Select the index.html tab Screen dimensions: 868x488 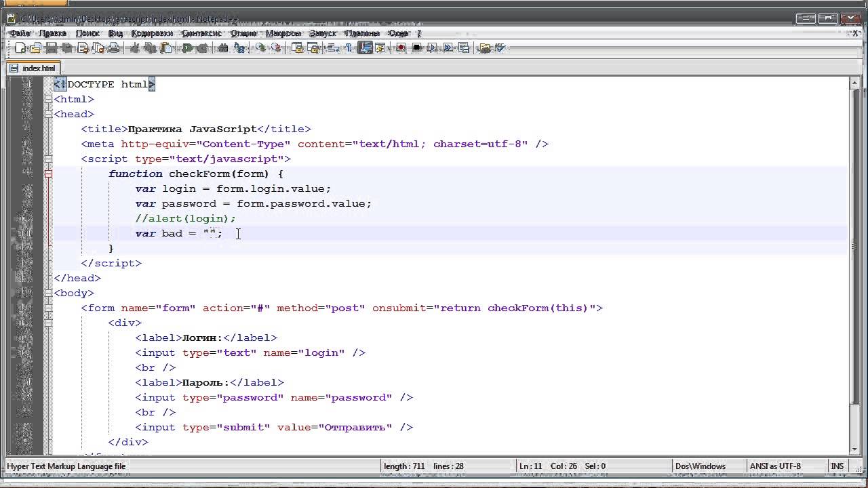(34, 68)
